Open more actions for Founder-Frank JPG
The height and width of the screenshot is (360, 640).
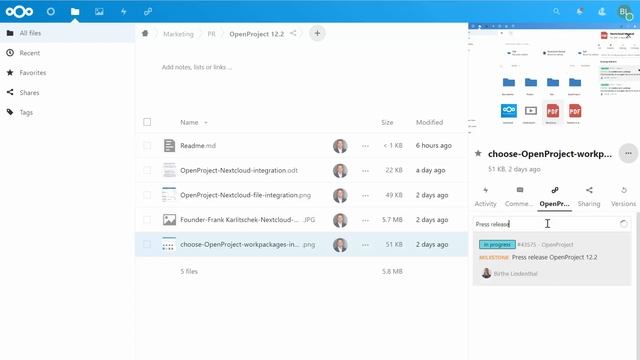point(365,220)
